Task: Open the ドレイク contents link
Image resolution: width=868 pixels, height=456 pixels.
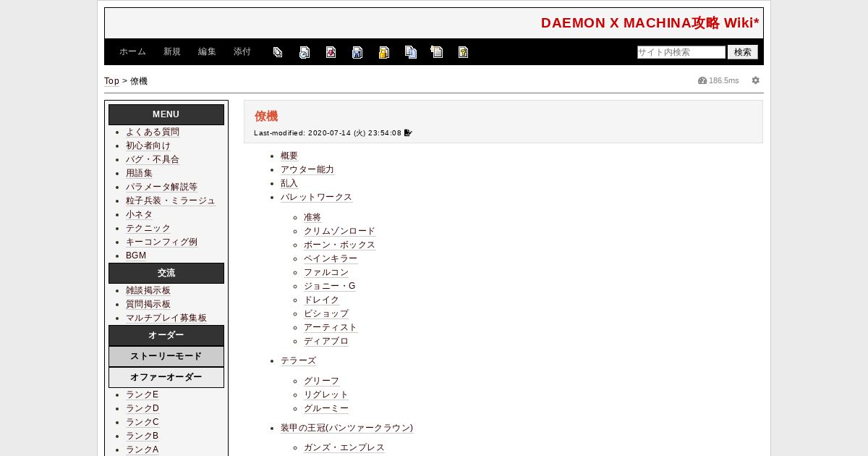Action: coord(322,300)
